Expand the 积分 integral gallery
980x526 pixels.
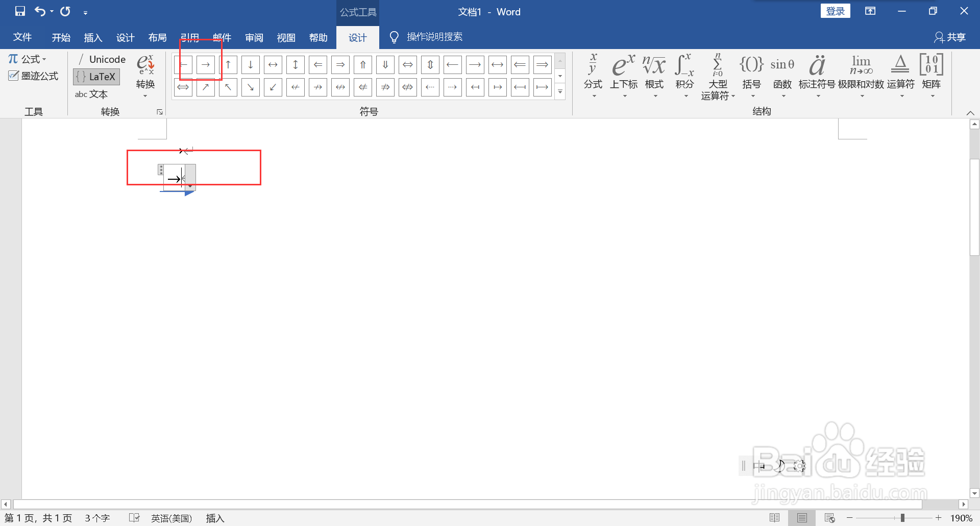685,76
